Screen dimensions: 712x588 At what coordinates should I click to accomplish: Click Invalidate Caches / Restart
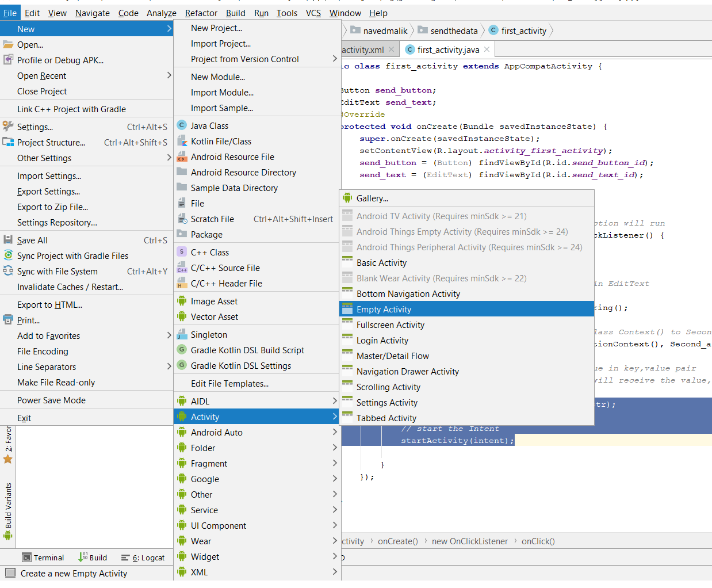click(87, 287)
